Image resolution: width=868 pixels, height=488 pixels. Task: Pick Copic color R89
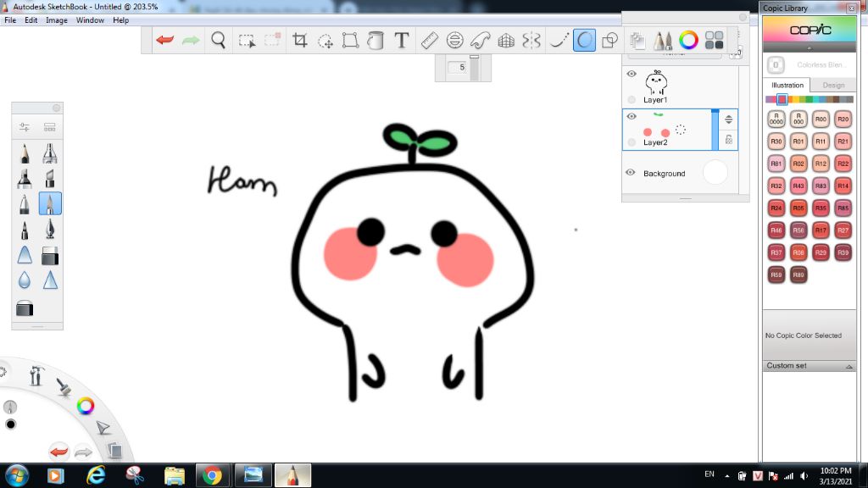pyautogui.click(x=798, y=274)
